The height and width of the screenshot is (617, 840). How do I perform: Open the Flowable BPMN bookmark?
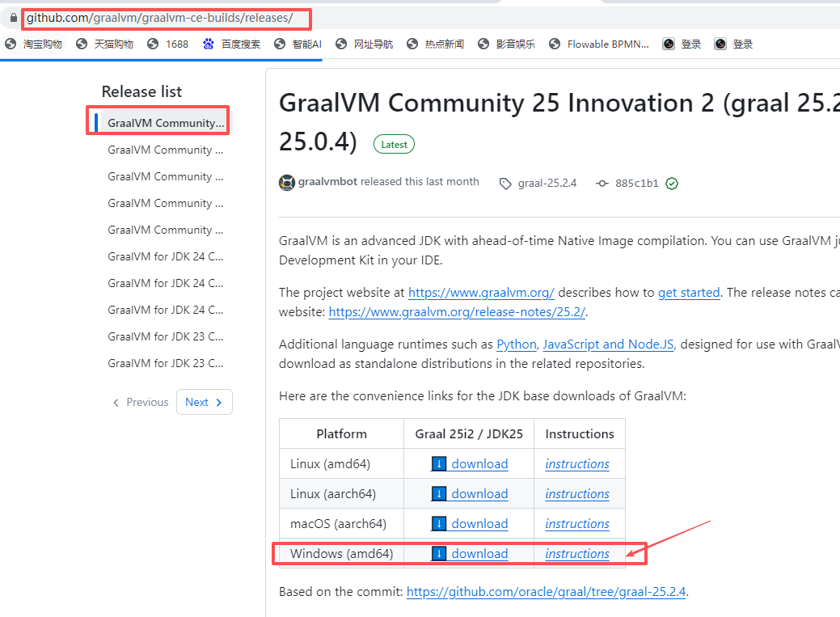click(599, 44)
